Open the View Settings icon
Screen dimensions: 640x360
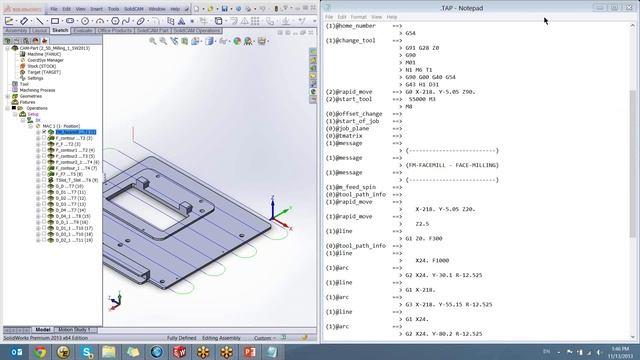pos(262,41)
